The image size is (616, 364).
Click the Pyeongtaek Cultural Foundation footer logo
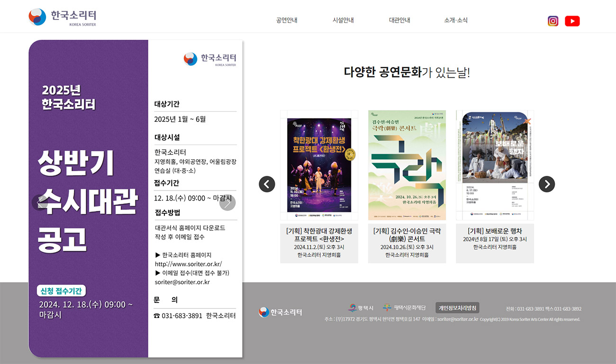(x=404, y=308)
